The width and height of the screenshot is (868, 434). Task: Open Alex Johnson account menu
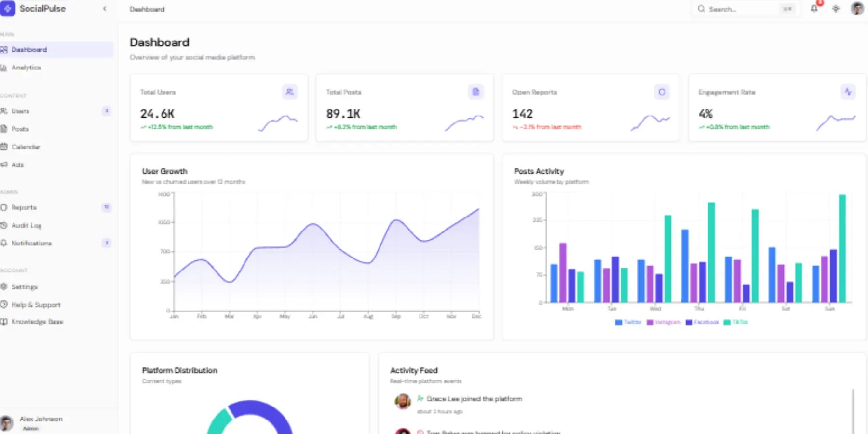56,423
